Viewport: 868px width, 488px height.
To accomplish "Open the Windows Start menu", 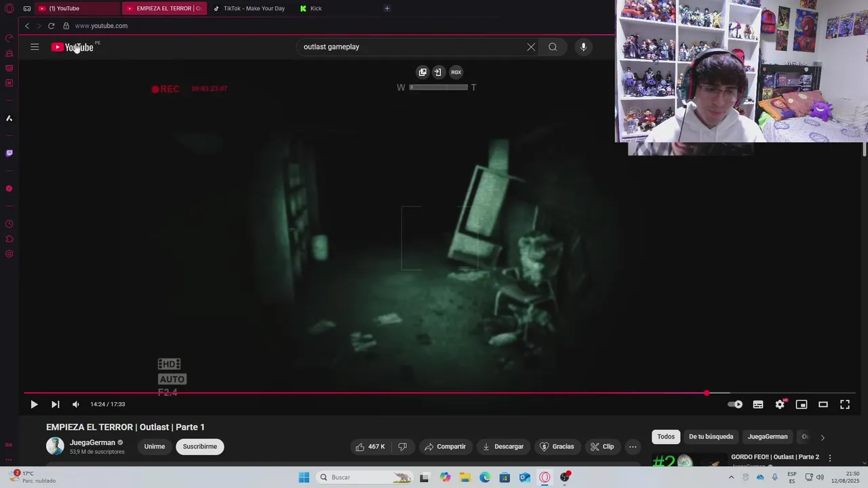I will [x=304, y=477].
